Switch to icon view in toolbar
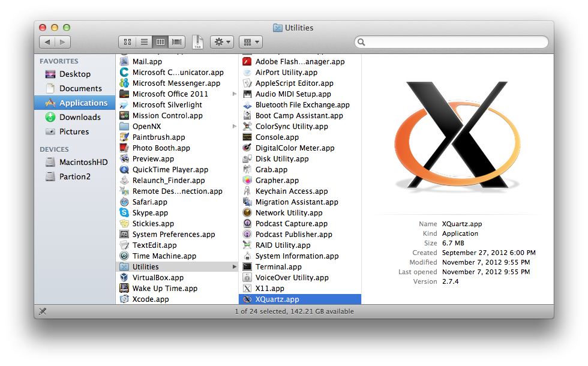588x366 pixels. point(127,42)
